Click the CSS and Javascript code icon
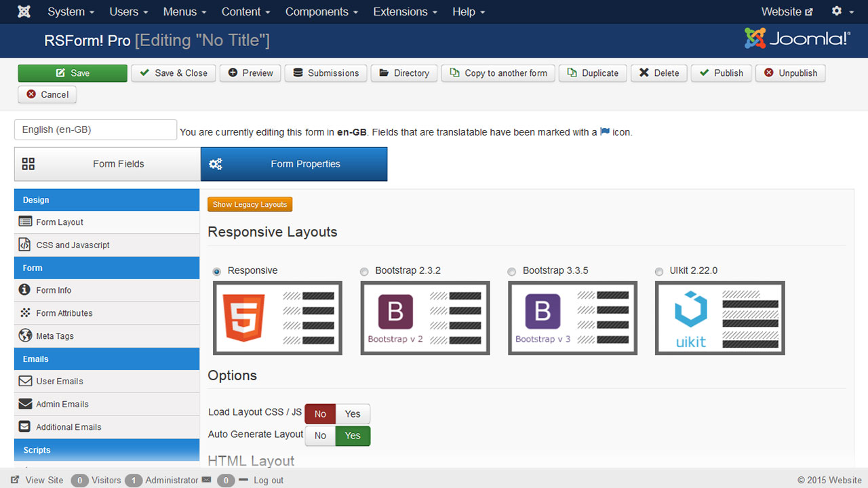The height and width of the screenshot is (488, 868). [25, 245]
